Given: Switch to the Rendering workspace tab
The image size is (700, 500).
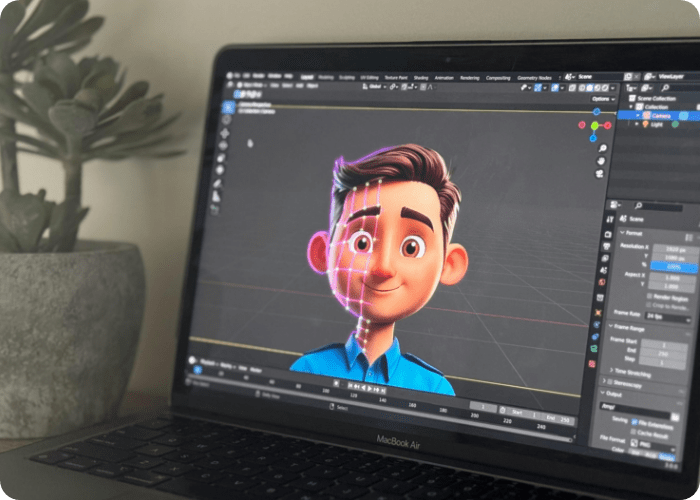Looking at the screenshot, I should tap(470, 78).
